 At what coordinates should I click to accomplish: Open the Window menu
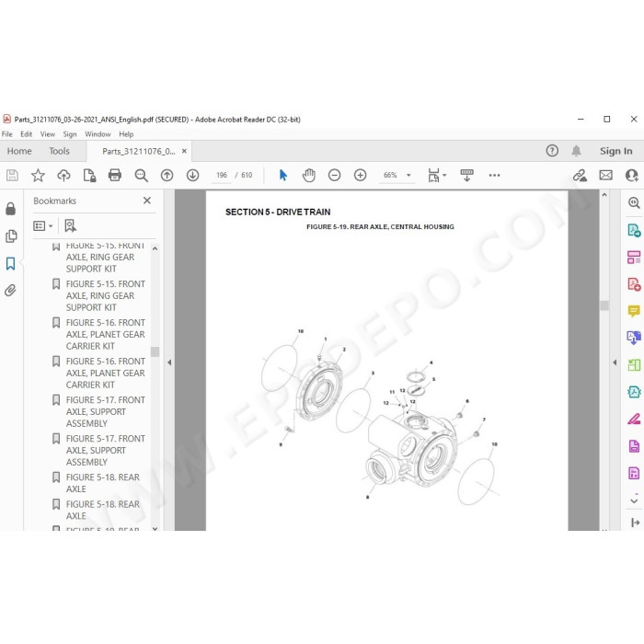click(98, 134)
